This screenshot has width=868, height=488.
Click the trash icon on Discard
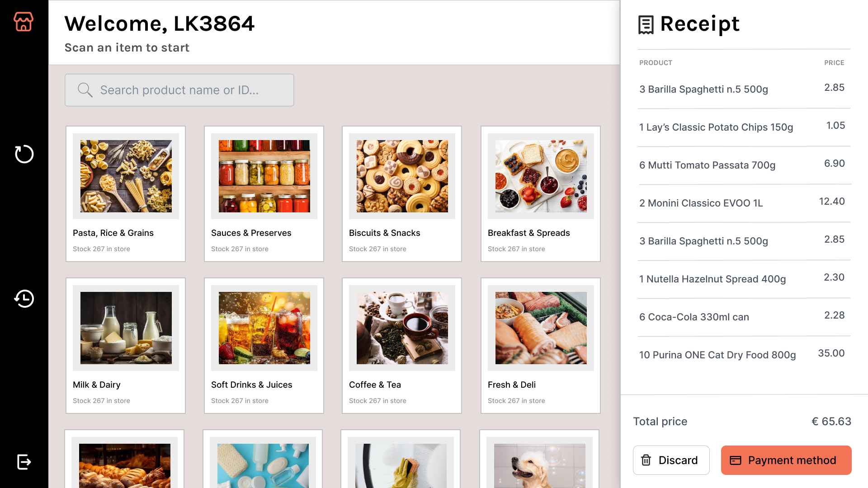click(646, 460)
